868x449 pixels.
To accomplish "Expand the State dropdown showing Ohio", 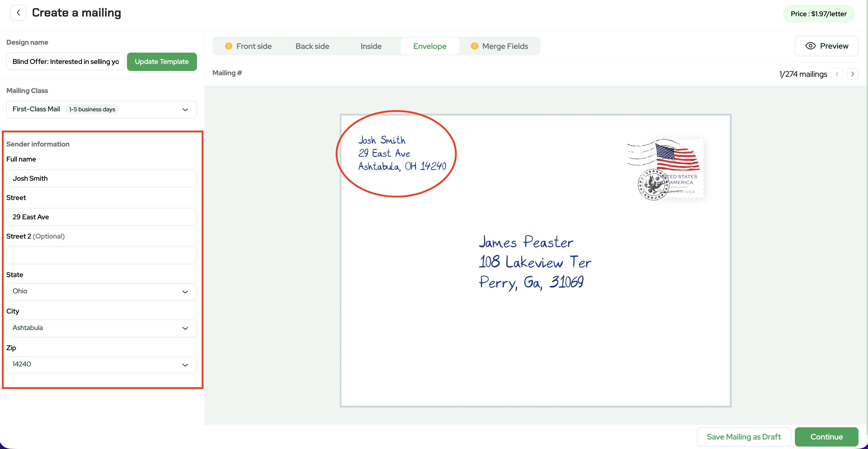I will pyautogui.click(x=101, y=291).
